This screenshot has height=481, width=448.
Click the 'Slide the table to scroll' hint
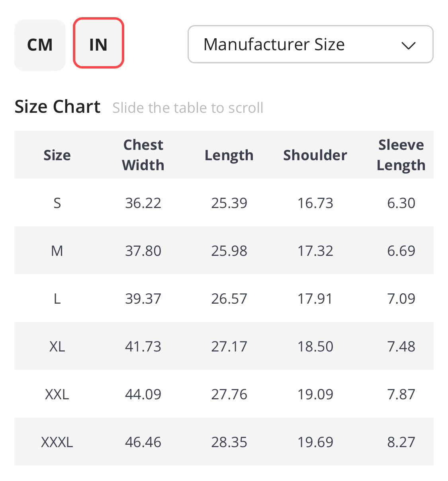188,108
